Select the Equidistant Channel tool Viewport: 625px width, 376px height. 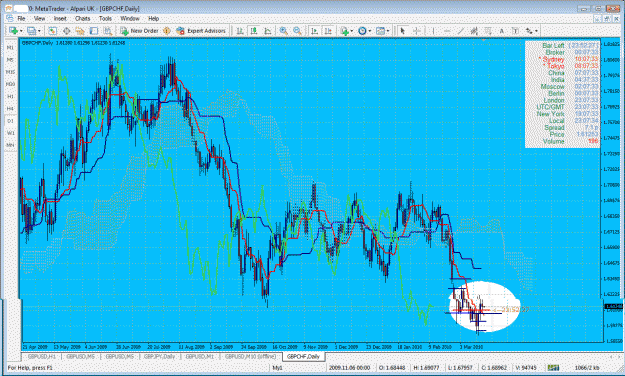(474, 31)
